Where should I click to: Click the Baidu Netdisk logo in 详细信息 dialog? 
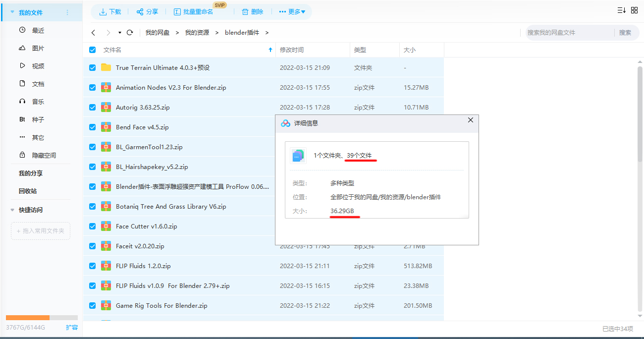click(x=285, y=123)
